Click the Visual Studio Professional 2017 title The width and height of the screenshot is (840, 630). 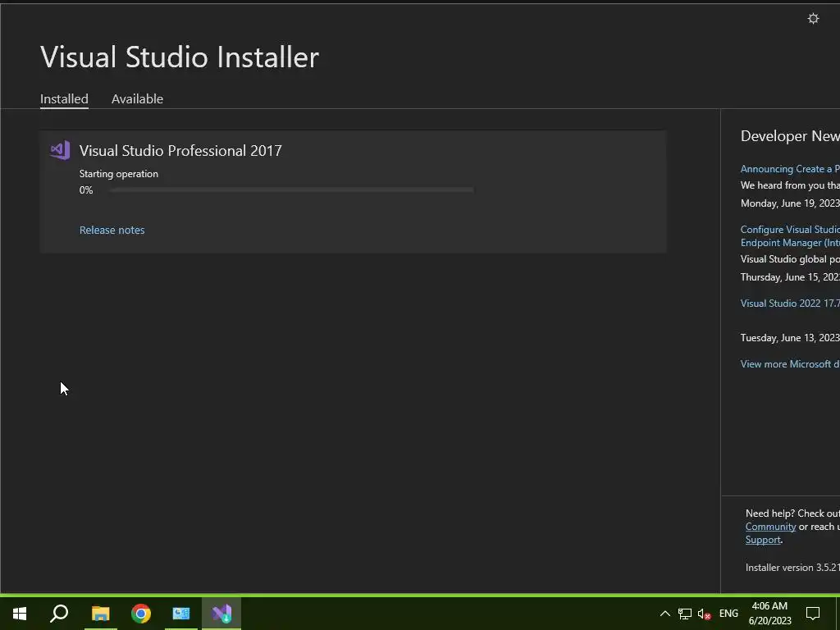[180, 151]
